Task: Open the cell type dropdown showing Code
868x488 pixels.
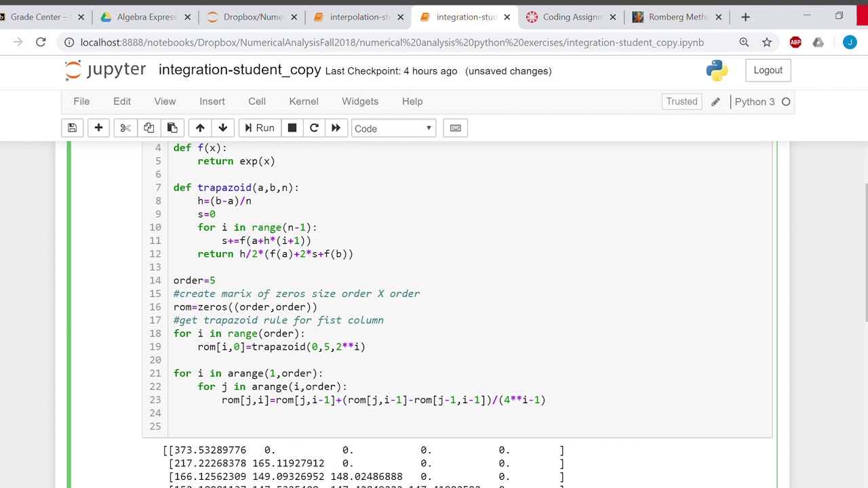Action: (393, 128)
